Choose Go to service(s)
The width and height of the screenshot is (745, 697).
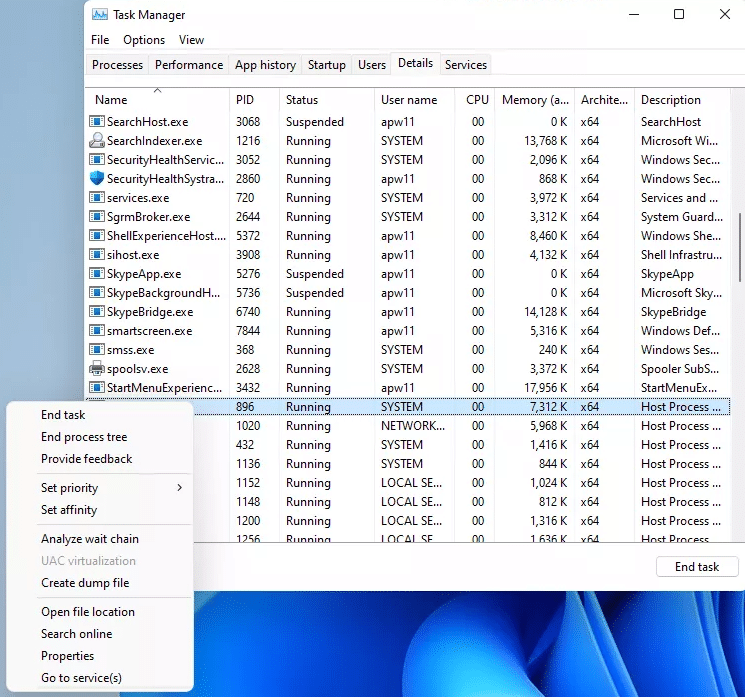(81, 678)
